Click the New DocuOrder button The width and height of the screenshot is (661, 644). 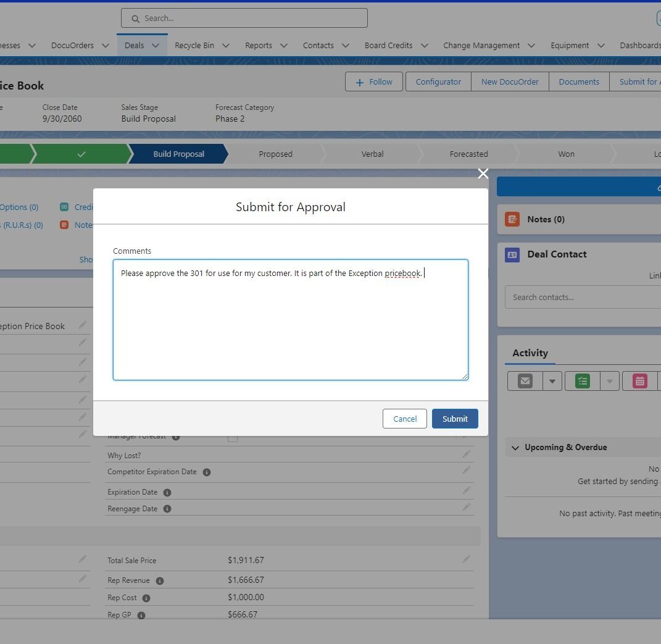[x=510, y=82]
